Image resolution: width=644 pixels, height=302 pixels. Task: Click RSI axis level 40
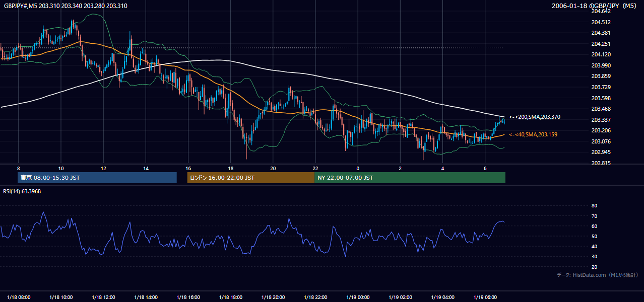tap(594, 247)
